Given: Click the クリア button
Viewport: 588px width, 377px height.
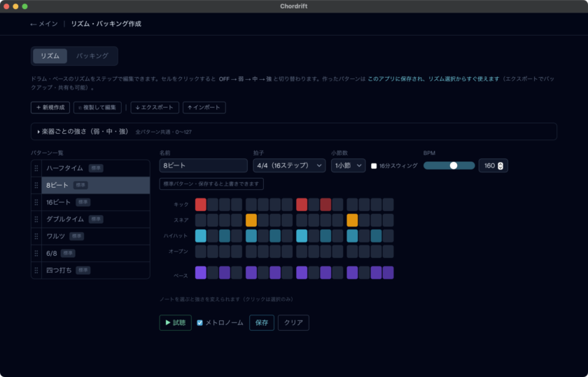Looking at the screenshot, I should (293, 322).
